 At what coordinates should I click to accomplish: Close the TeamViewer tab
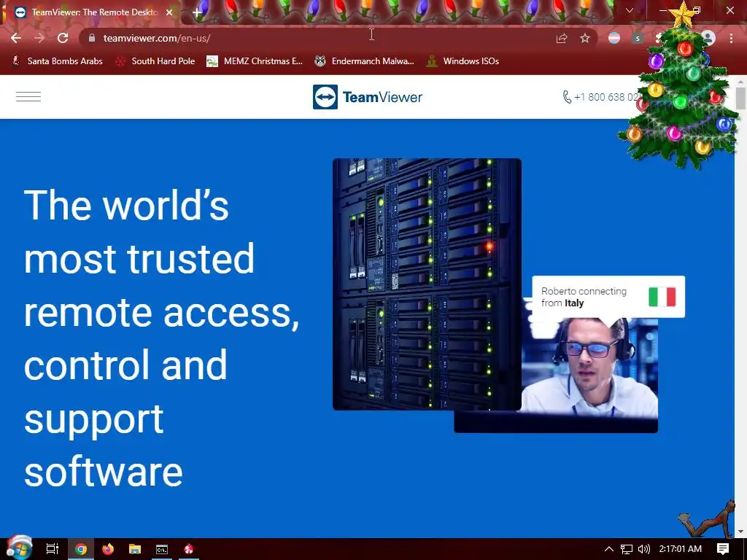169,12
